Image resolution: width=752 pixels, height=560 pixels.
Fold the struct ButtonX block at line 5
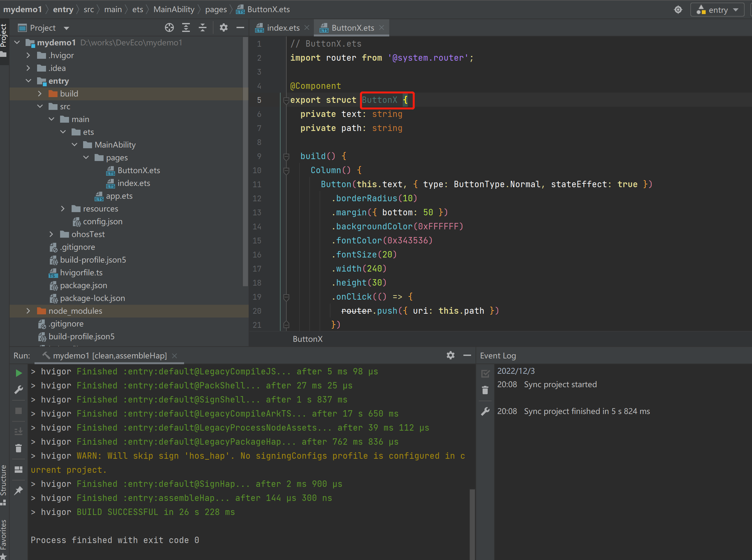286,100
